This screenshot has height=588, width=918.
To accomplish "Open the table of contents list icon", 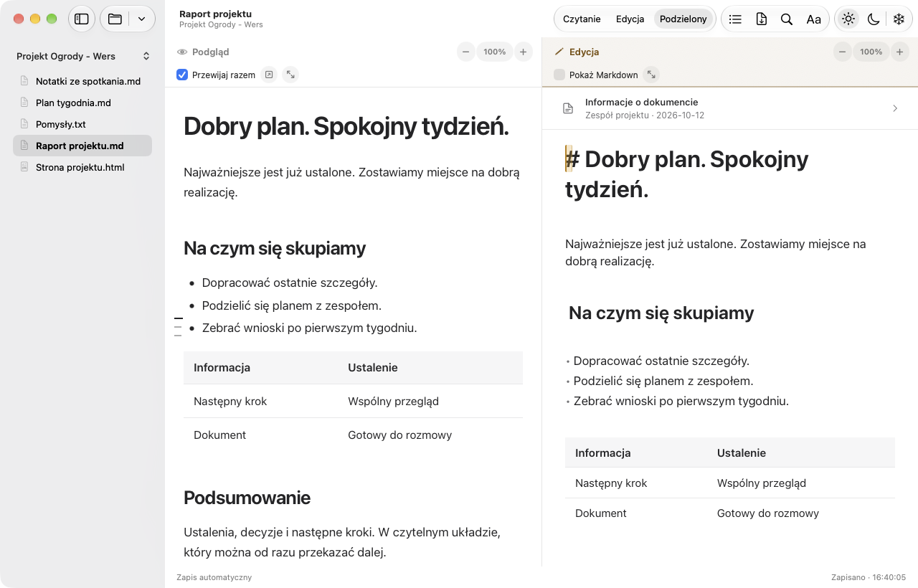I will 735,19.
